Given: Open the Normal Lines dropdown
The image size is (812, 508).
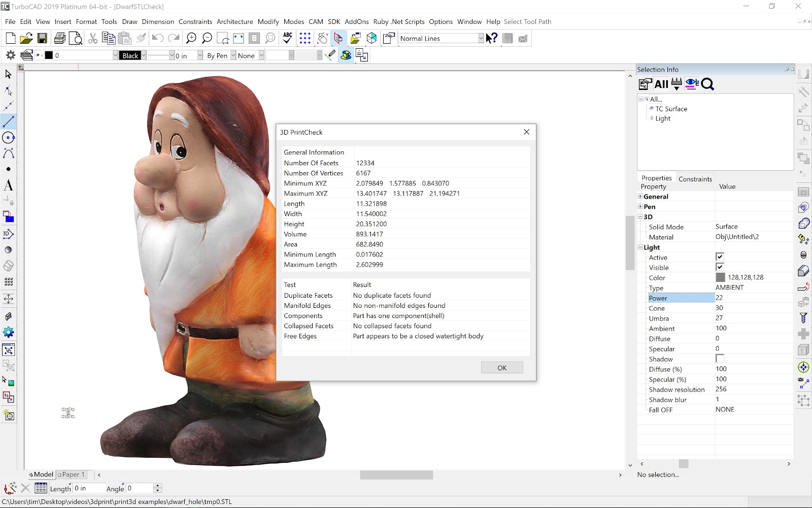Looking at the screenshot, I should (x=480, y=39).
